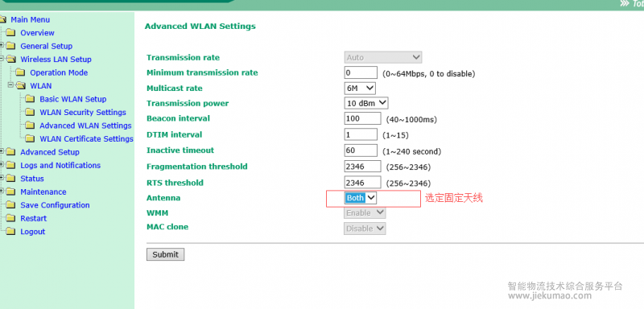The image size is (644, 309).
Task: Expand the Logs and Notifications tree node
Action: click(x=2, y=164)
